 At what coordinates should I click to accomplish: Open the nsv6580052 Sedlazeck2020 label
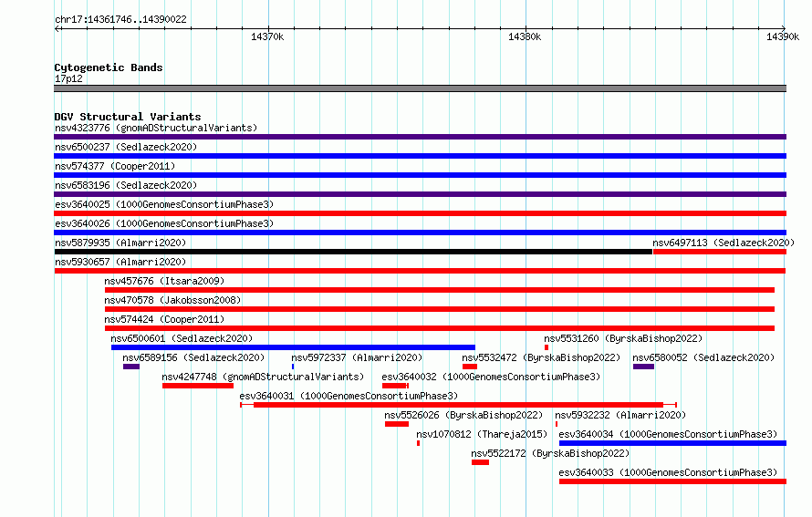(703, 357)
